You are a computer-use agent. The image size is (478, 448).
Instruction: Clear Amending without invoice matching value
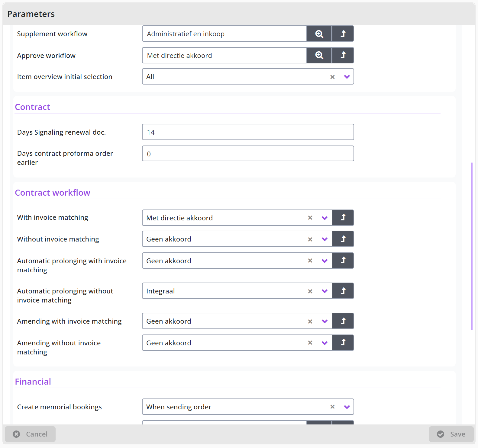pyautogui.click(x=310, y=343)
